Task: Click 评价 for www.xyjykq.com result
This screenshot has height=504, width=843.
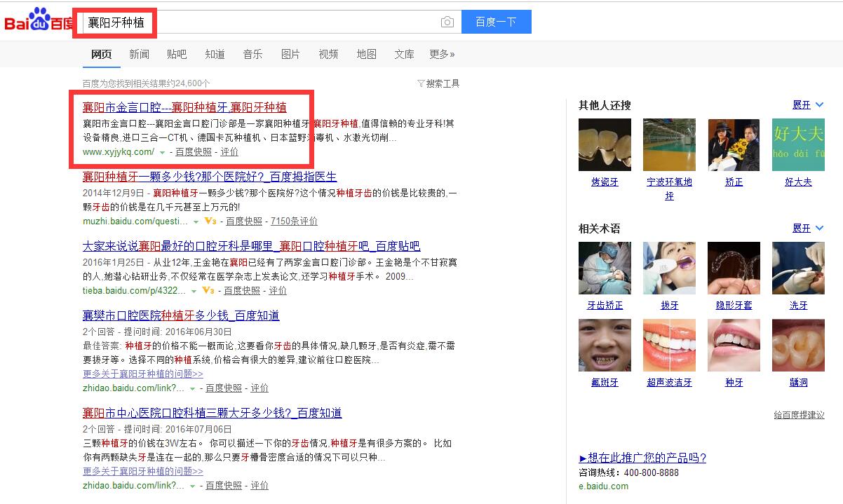Action: tap(229, 152)
